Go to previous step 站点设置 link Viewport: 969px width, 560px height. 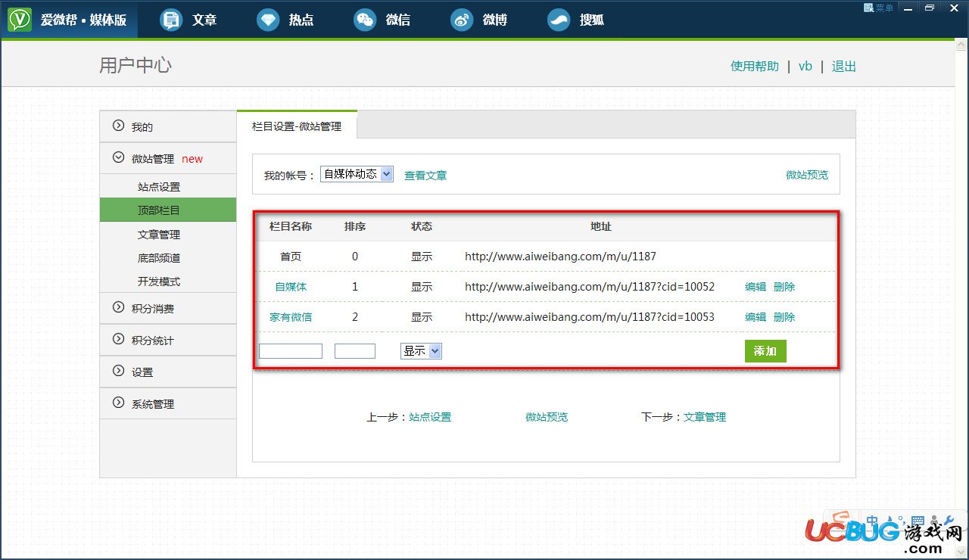coord(430,417)
